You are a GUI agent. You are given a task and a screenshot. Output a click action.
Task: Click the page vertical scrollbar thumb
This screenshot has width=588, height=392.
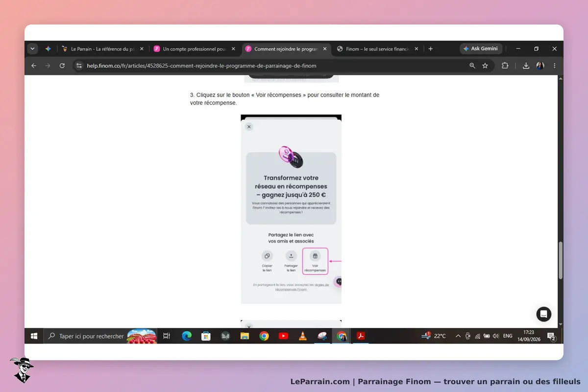561,260
